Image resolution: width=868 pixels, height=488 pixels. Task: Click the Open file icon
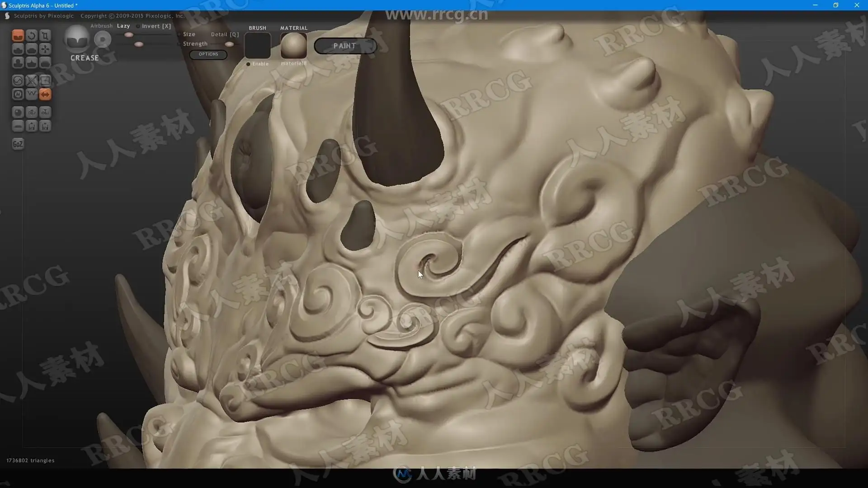pos(31,126)
